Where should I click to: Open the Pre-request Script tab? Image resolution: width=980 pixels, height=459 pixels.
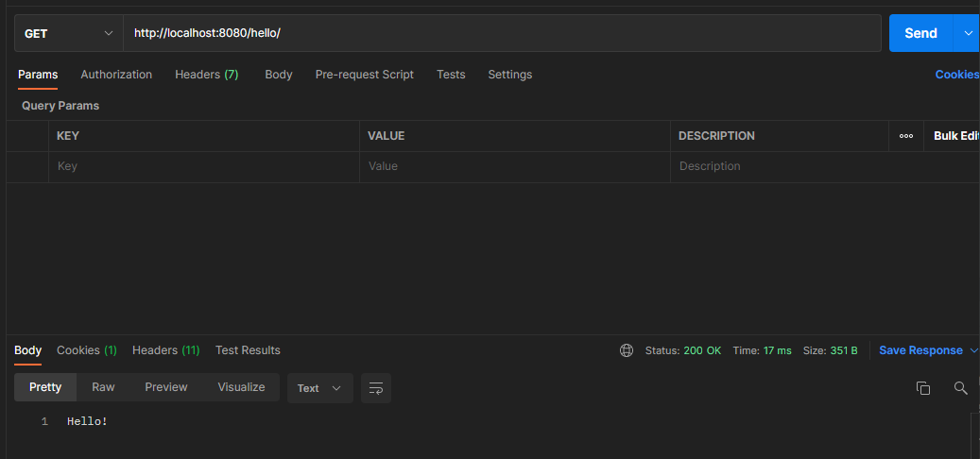pyautogui.click(x=365, y=75)
